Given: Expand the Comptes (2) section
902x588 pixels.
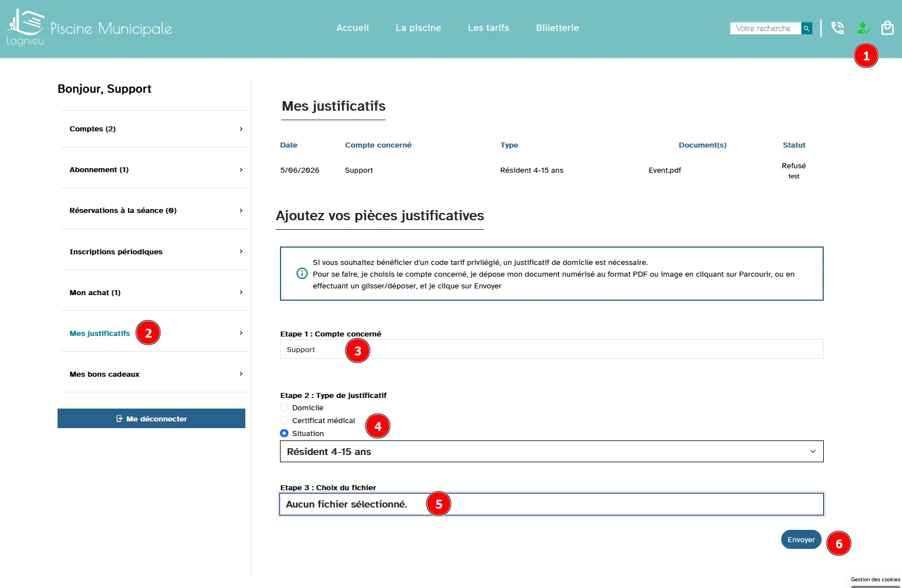Looking at the screenshot, I should (155, 129).
